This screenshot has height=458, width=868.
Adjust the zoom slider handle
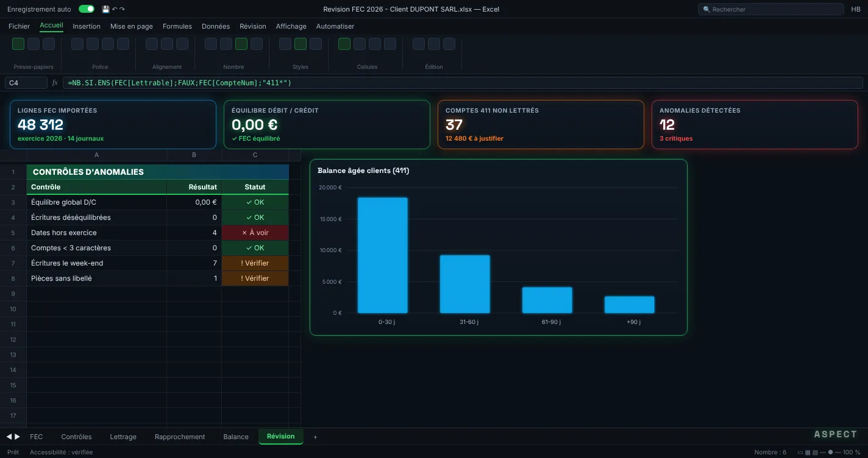(830, 453)
